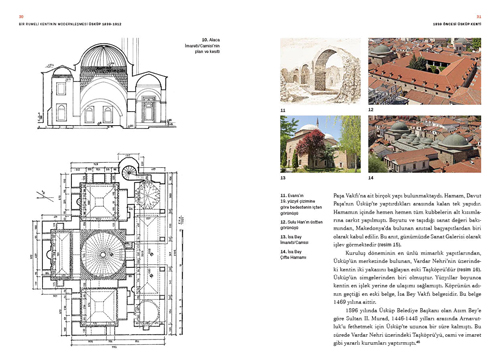500x364 pixels.
Task: Click the caption '10. Alaca İmareti/Camisi'nin plan ve kesiti'
Action: point(202,46)
